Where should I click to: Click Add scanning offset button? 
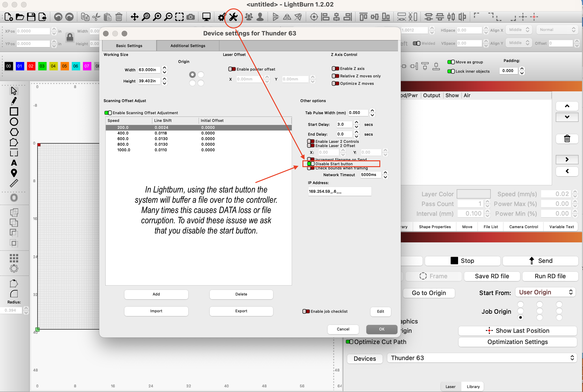pos(156,294)
